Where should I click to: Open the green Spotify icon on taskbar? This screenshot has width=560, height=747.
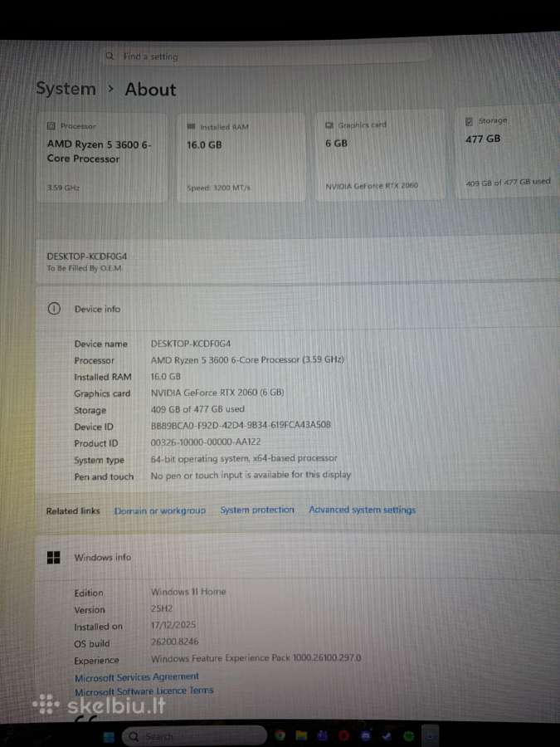[x=409, y=736]
